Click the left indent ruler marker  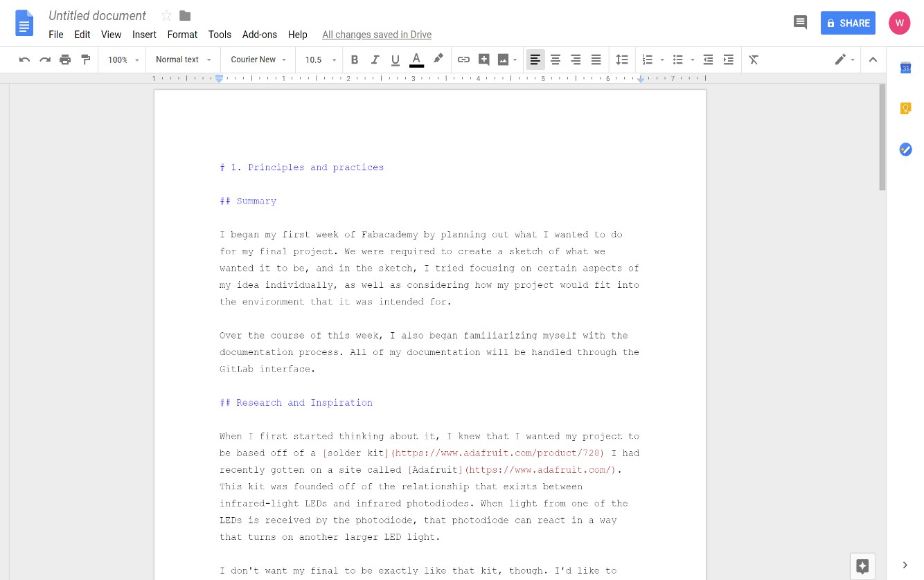pyautogui.click(x=219, y=79)
